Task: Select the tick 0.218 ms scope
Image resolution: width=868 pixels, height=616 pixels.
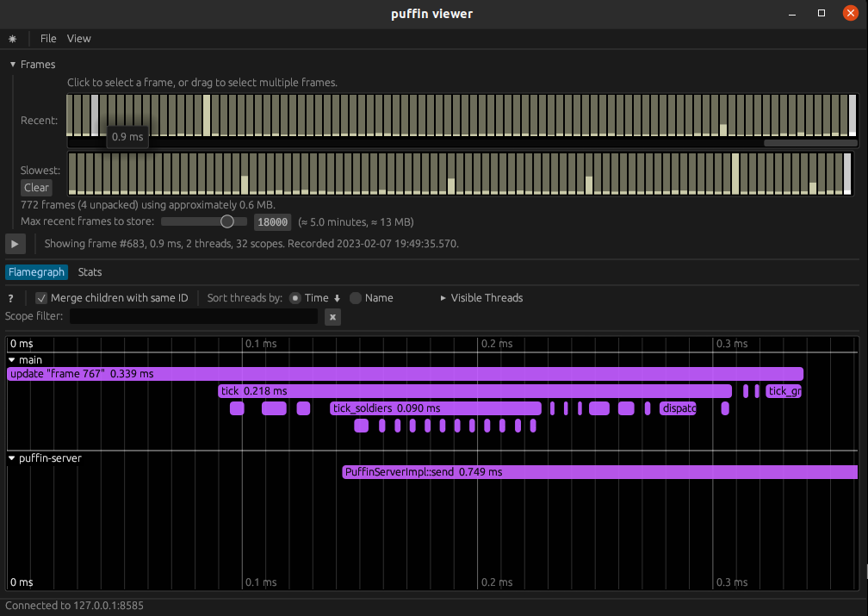Action: point(475,391)
